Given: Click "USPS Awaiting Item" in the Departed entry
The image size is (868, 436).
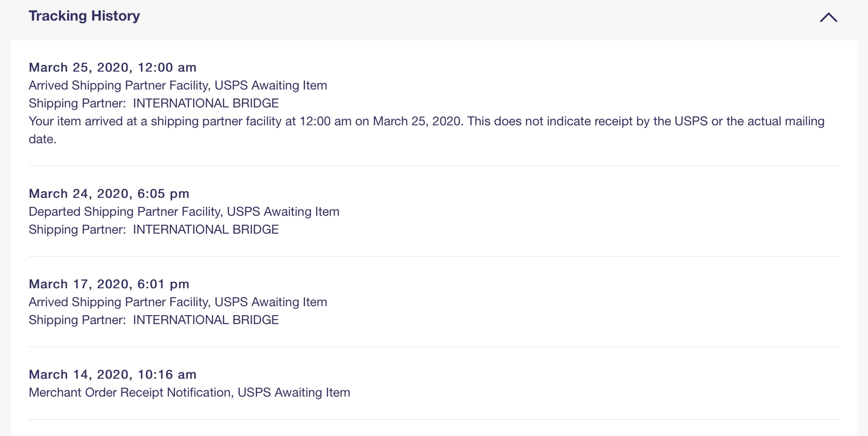Looking at the screenshot, I should (x=283, y=212).
